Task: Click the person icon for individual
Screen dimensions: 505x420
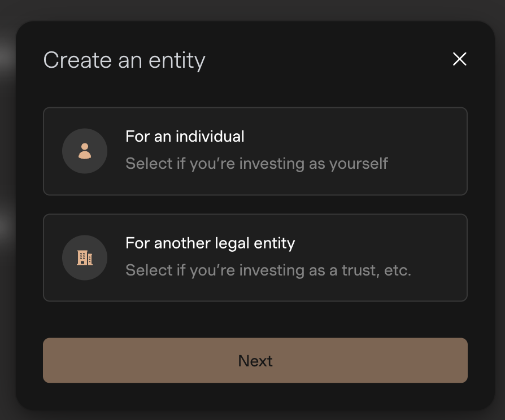Action: (x=85, y=151)
